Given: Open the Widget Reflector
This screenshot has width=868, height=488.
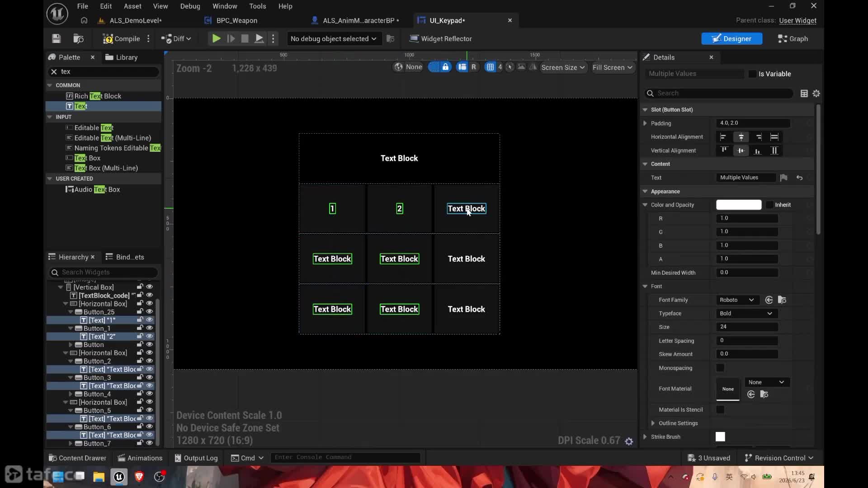Looking at the screenshot, I should 441,39.
